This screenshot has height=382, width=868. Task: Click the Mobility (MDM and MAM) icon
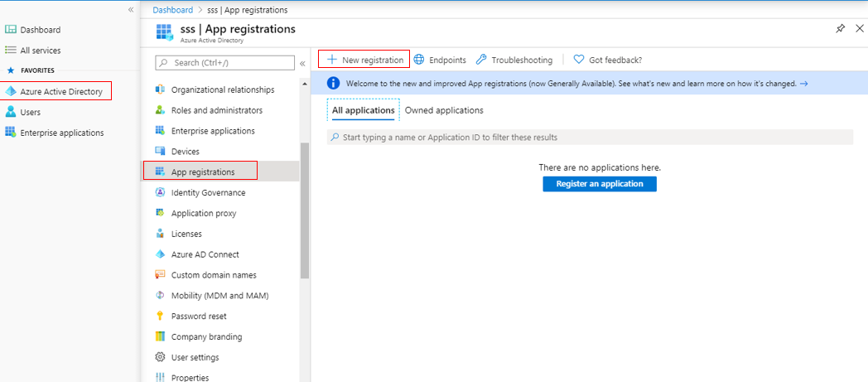point(161,296)
